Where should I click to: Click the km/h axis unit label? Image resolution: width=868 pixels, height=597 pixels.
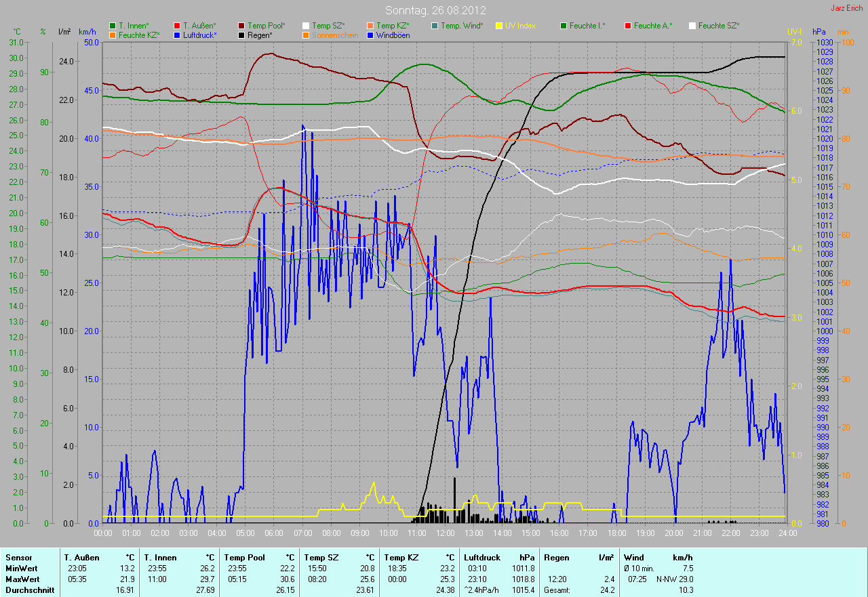pos(87,32)
